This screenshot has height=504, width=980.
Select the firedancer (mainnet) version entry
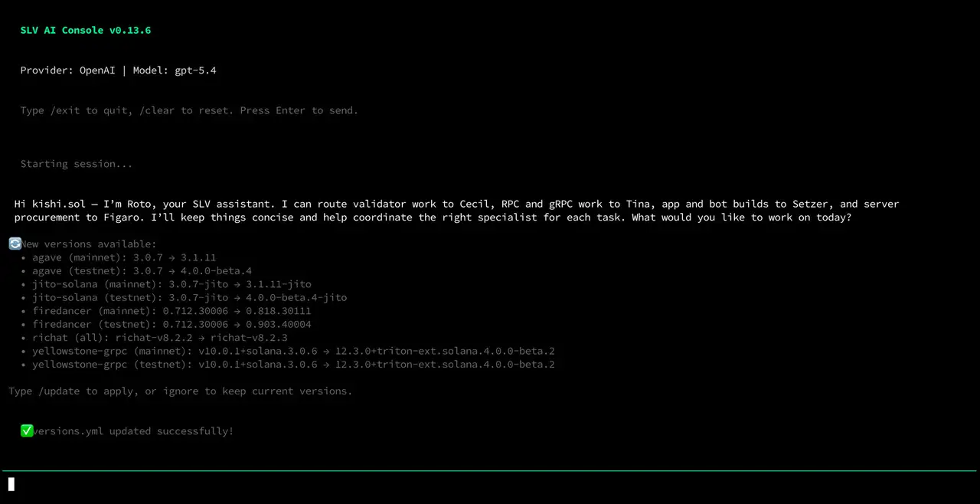[171, 310]
